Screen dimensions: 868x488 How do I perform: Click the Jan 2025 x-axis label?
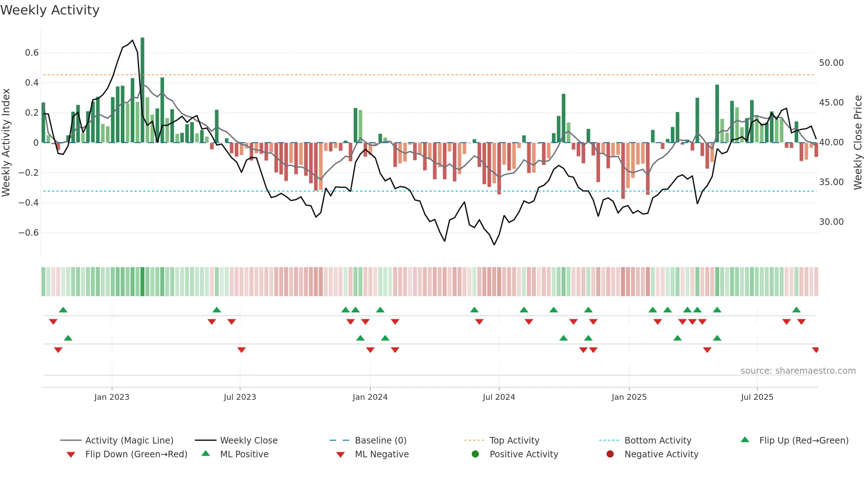click(629, 397)
